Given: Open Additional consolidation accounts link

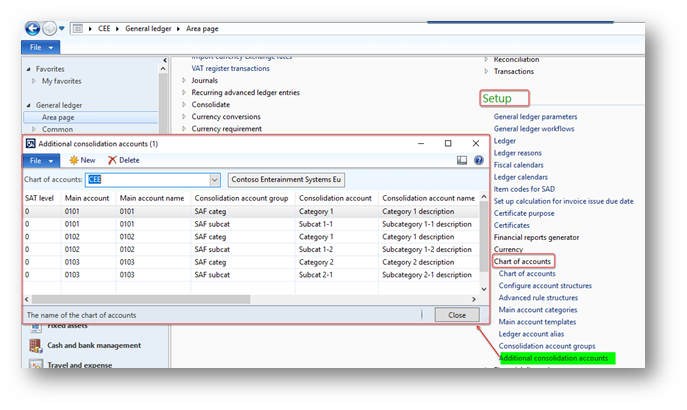Looking at the screenshot, I should (554, 358).
